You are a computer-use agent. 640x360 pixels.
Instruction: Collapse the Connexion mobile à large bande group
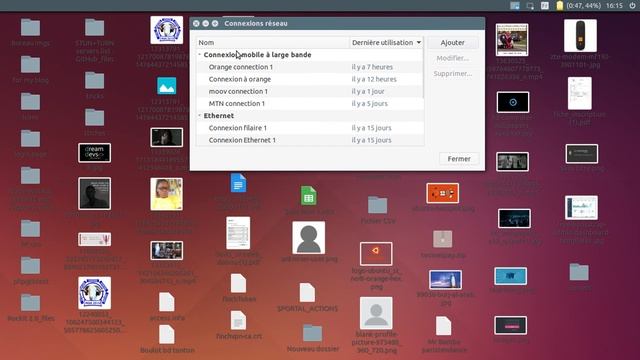pos(200,55)
